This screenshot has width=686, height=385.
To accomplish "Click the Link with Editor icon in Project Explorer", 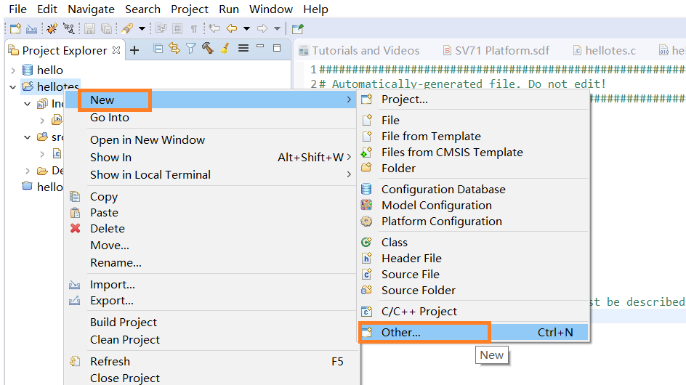I will tap(174, 49).
